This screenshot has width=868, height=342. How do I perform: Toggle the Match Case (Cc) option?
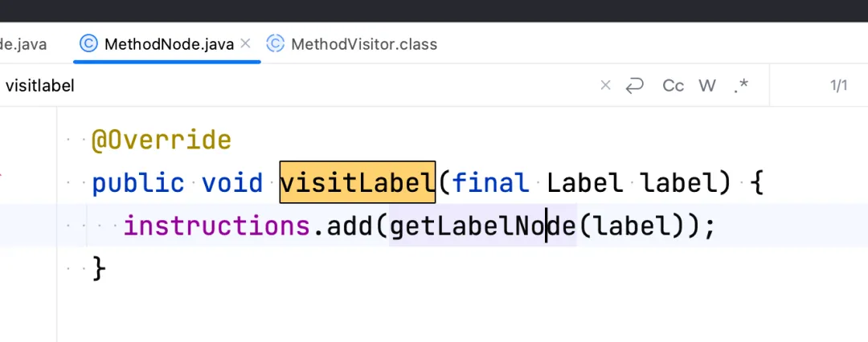pyautogui.click(x=673, y=85)
